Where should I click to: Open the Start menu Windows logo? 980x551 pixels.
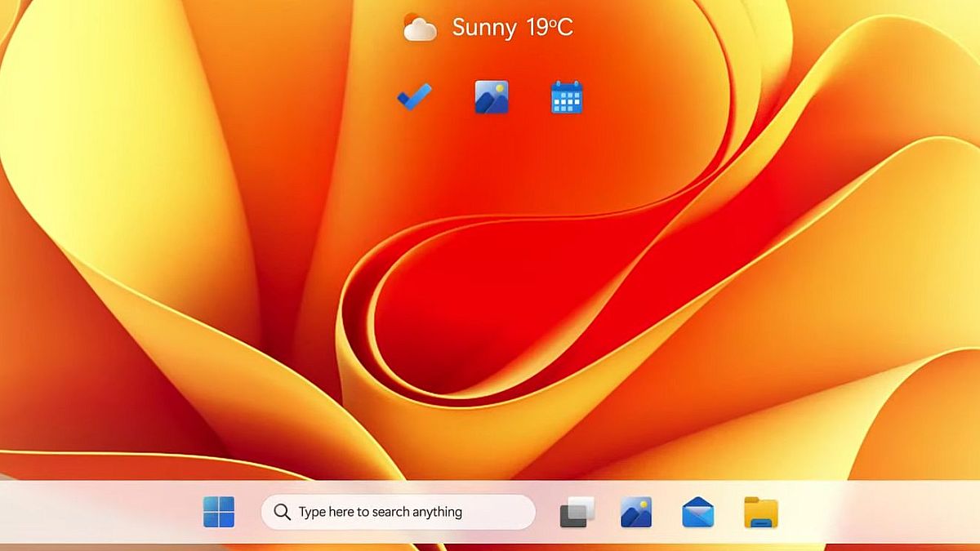[x=219, y=512]
